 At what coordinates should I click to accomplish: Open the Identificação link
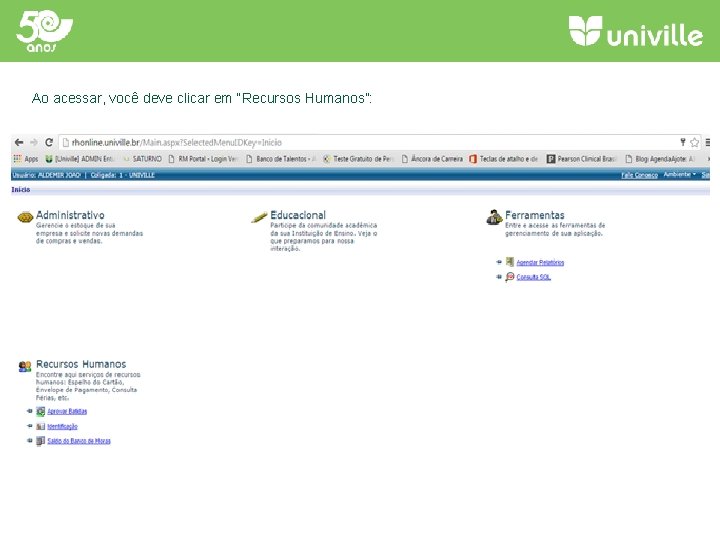62,427
